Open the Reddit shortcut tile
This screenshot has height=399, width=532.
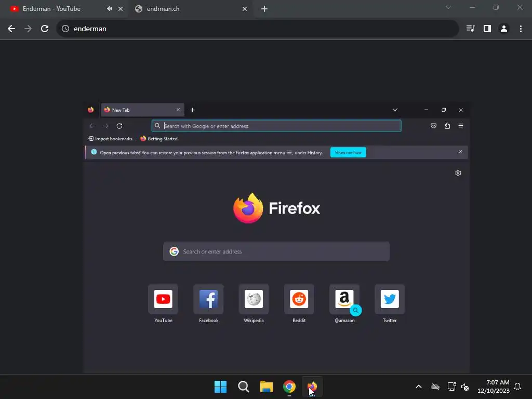pos(299,299)
